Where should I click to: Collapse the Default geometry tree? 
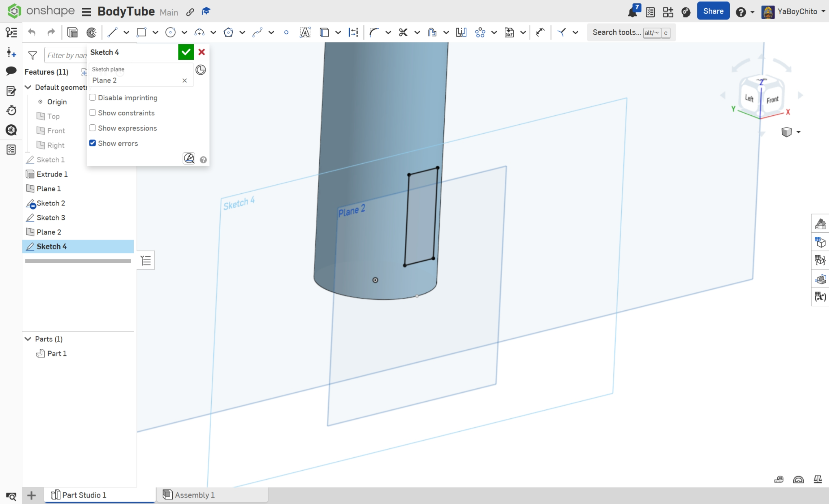point(28,87)
